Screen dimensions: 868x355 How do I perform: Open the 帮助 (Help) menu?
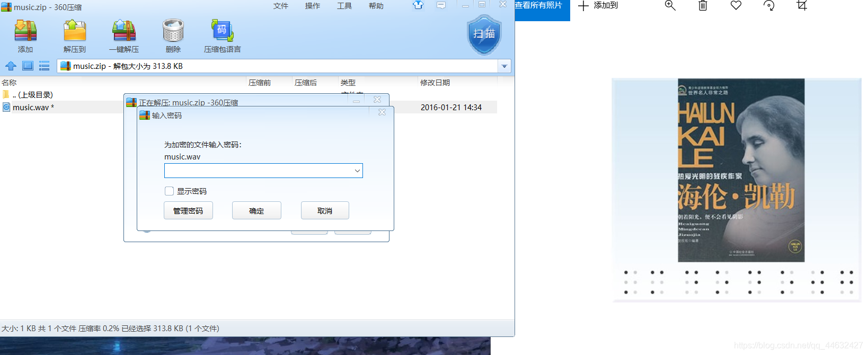[x=376, y=6]
